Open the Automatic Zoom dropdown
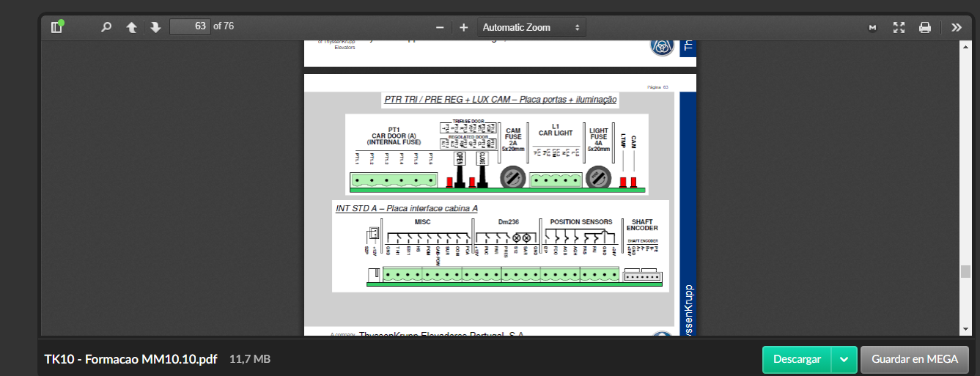 tap(531, 27)
